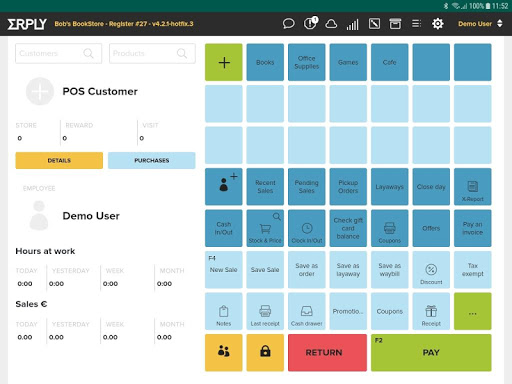Click the cloud sync icon
The image size is (512, 384).
point(331,24)
